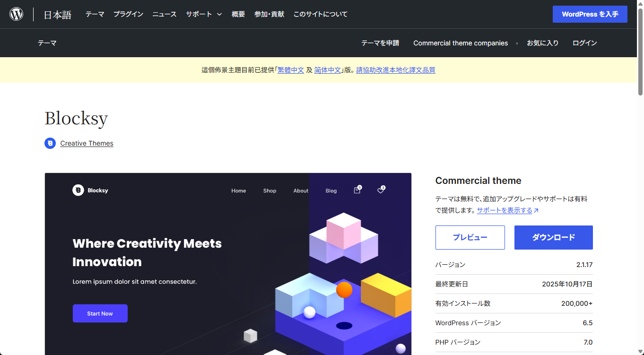The image size is (644, 355).
Task: Open Commercial theme companies link
Action: [x=461, y=43]
